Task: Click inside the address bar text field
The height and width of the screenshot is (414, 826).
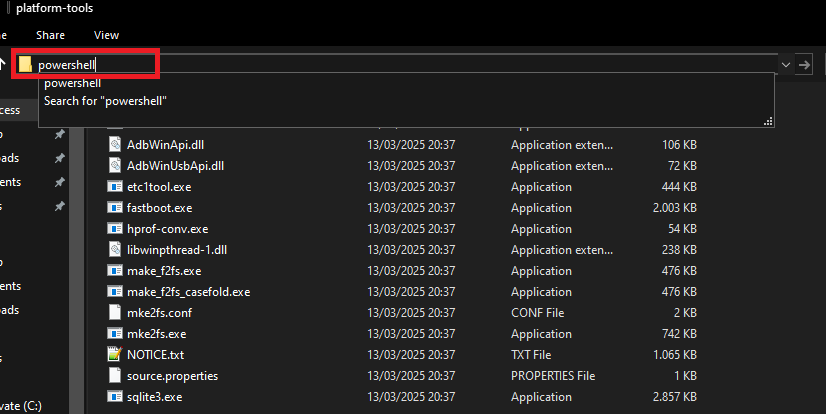Action: pyautogui.click(x=400, y=65)
